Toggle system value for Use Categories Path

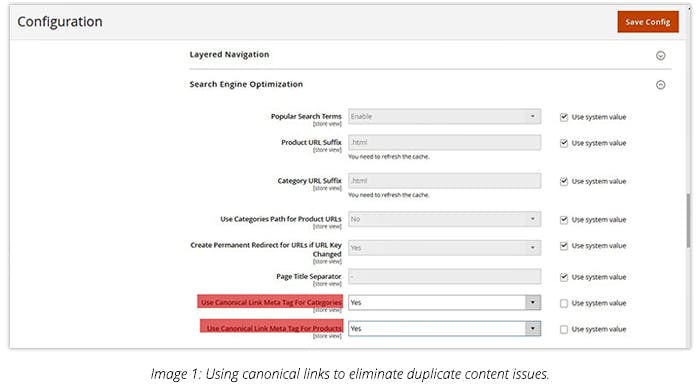564,220
